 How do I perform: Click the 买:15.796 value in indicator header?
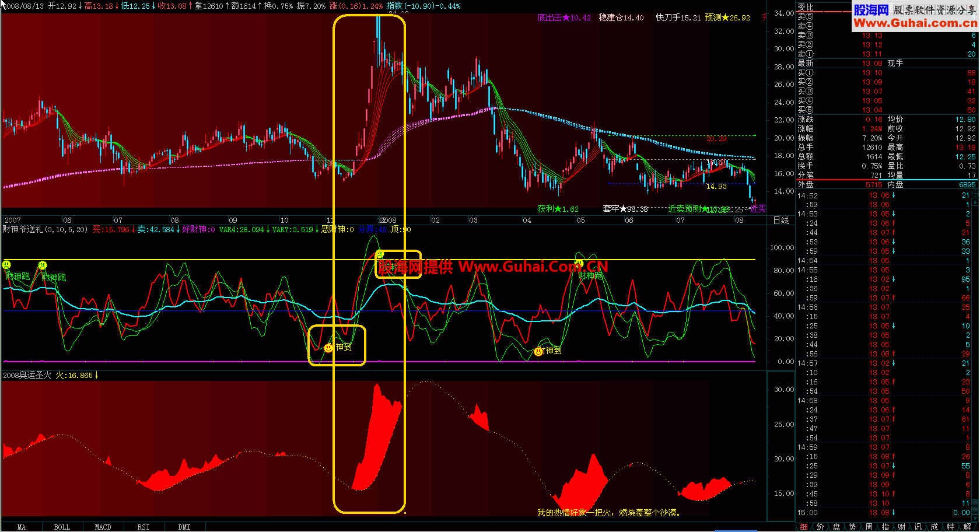tap(114, 229)
